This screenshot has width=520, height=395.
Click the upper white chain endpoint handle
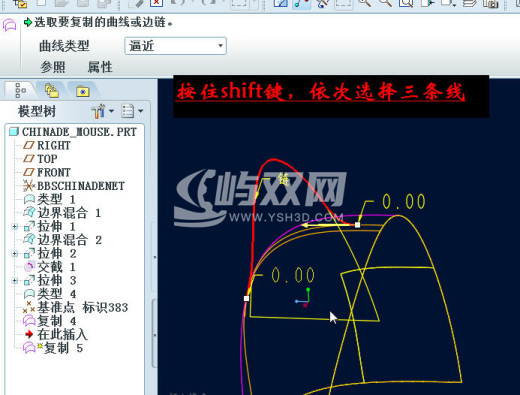pos(357,225)
